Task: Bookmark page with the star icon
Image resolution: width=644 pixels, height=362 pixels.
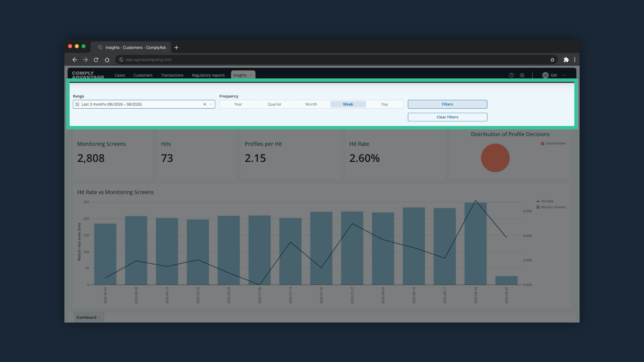Action: pyautogui.click(x=552, y=60)
